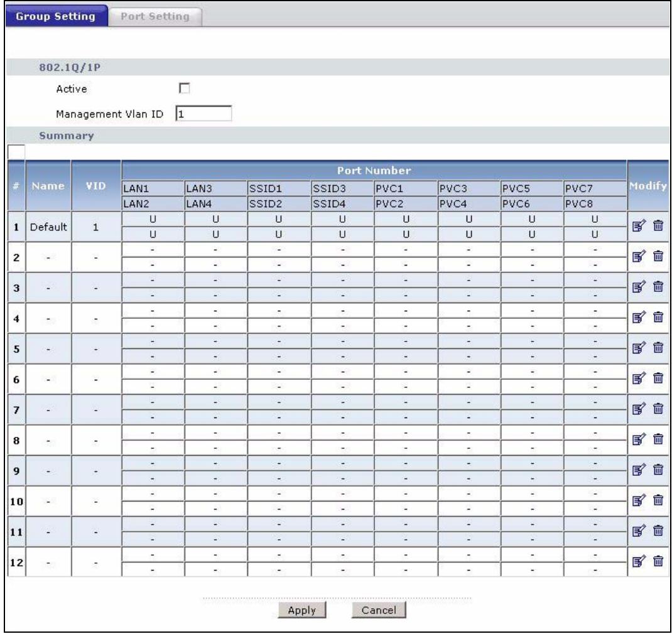Enable the 802.1Q/1P Active checkbox
The height and width of the screenshot is (634, 672).
pyautogui.click(x=184, y=89)
